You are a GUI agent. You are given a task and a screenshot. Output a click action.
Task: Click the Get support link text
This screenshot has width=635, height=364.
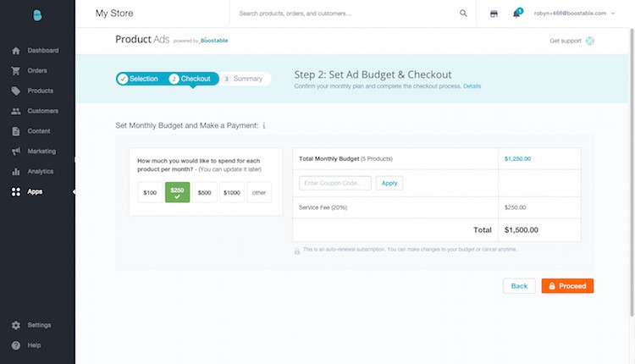(566, 41)
